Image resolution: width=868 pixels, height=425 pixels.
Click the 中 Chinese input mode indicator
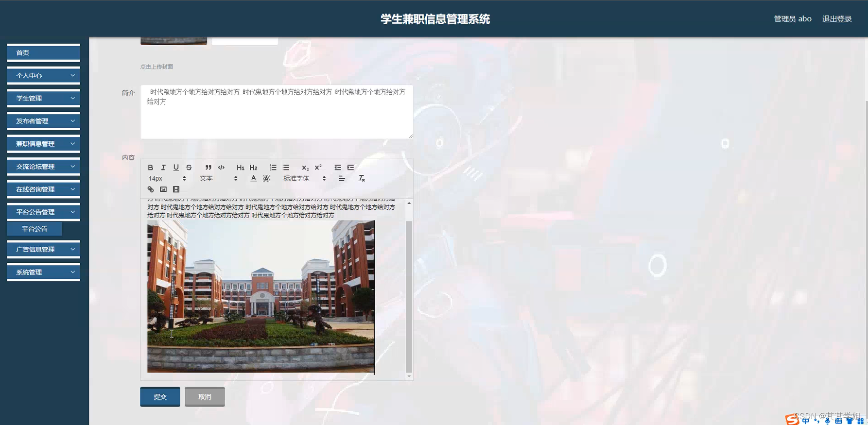(806, 421)
